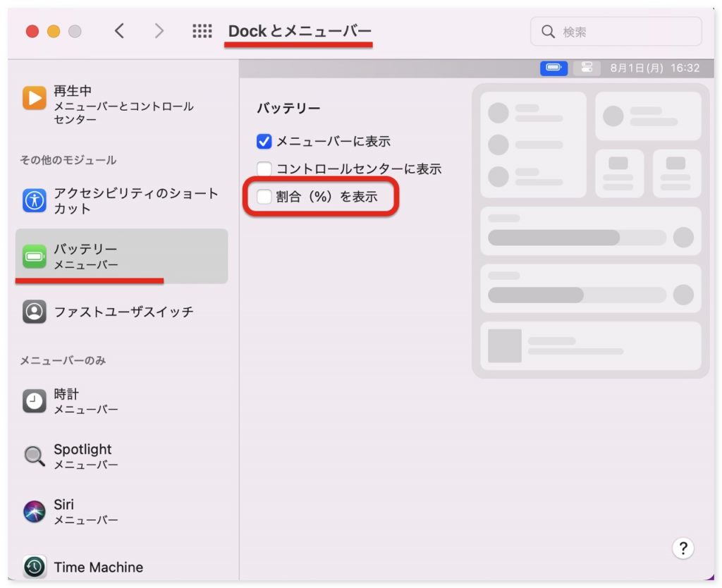Select the Accessibility Shortcuts (アクセシビリティのショートカット) icon
Viewport: 722px width, 588px height.
(34, 201)
